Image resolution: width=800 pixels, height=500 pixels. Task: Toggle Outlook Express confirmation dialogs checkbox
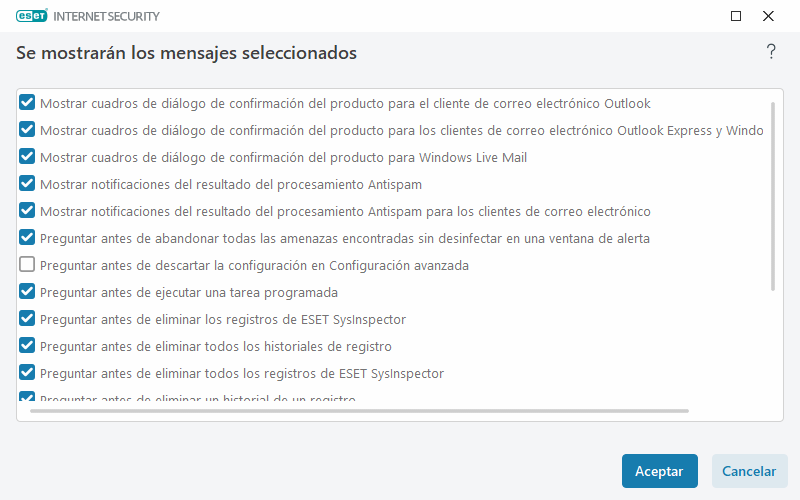(x=27, y=130)
